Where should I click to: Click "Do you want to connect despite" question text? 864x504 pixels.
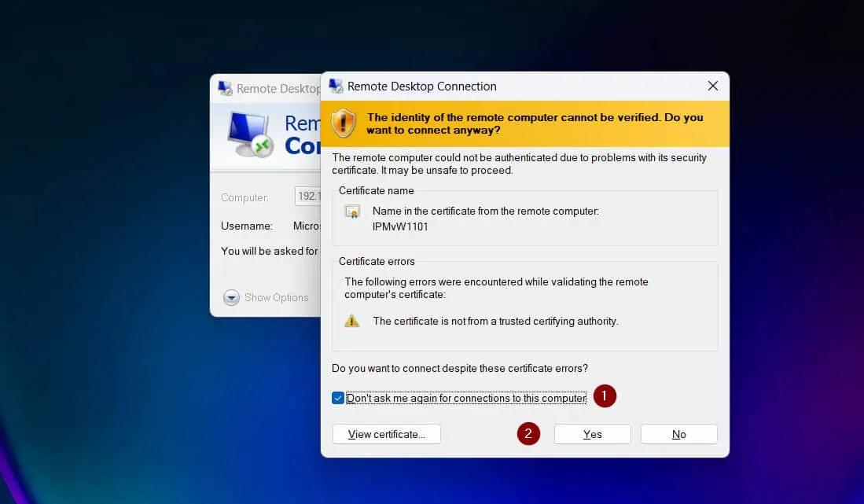[460, 369]
